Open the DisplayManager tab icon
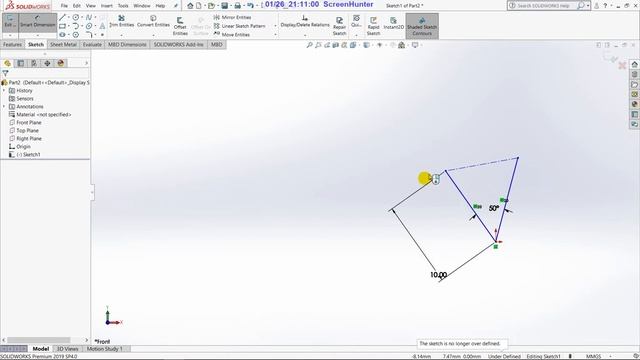 coord(61,63)
